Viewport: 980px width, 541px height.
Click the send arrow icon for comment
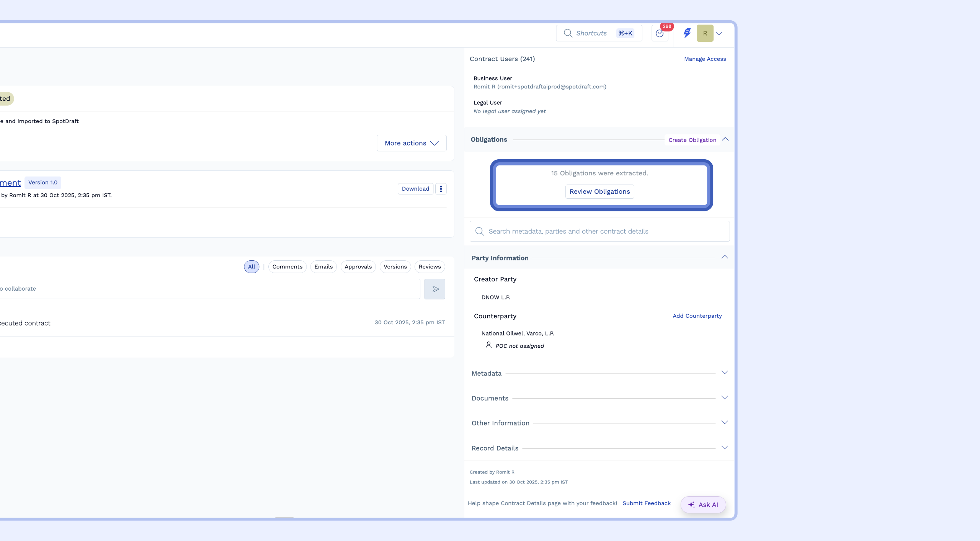tap(435, 289)
